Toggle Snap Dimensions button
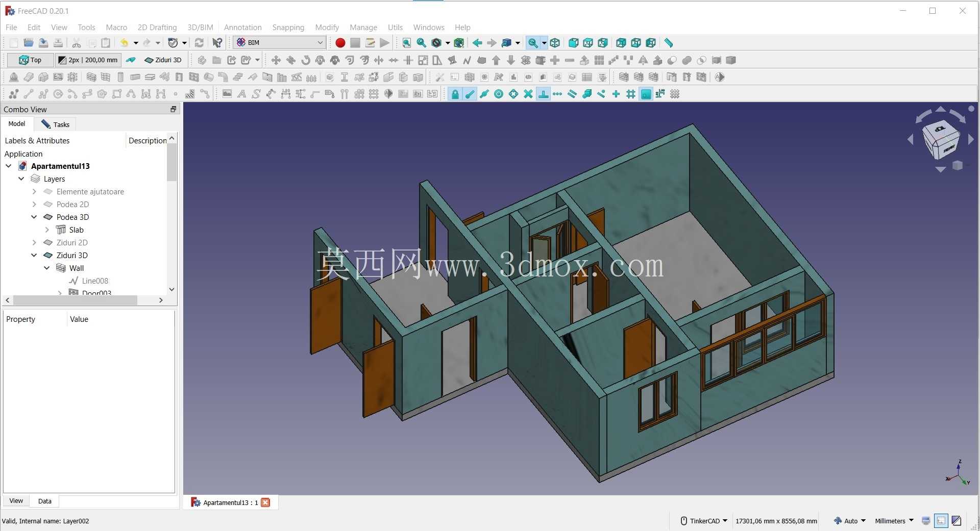 pos(660,94)
